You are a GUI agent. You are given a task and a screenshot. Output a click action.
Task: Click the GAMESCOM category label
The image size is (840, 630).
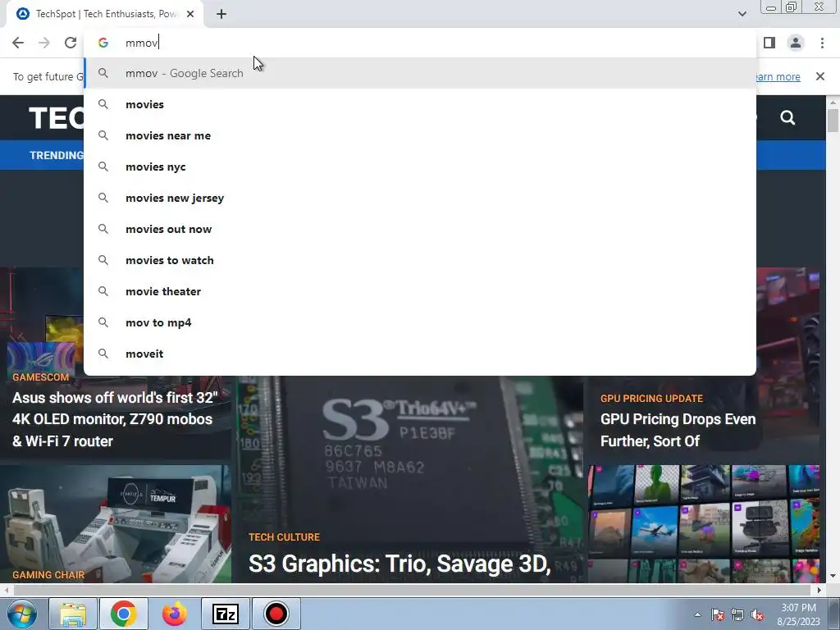(41, 377)
